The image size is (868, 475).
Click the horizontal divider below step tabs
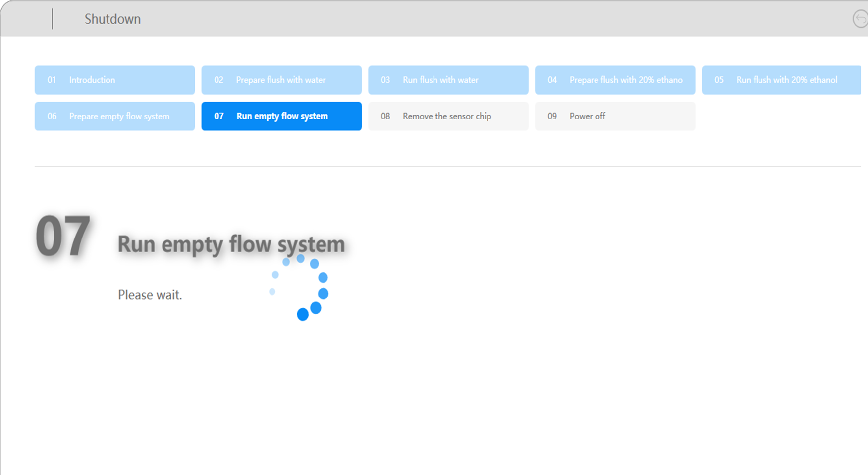click(446, 167)
